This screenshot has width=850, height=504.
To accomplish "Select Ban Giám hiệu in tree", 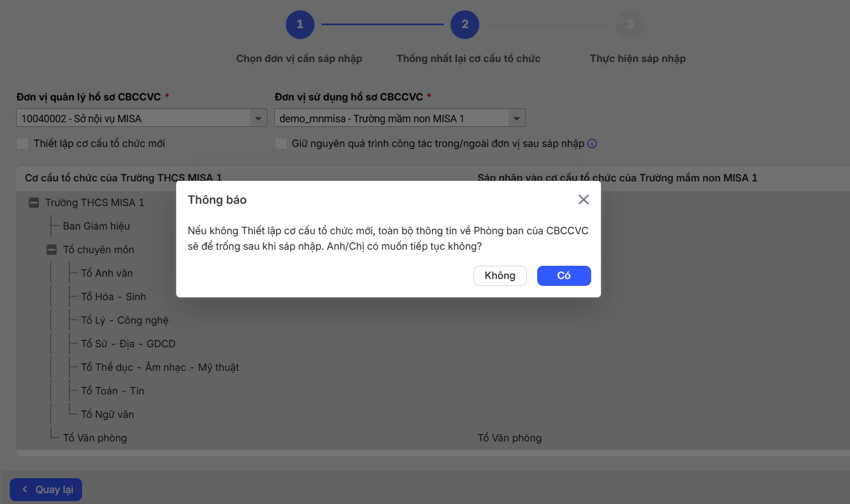I will [x=96, y=226].
